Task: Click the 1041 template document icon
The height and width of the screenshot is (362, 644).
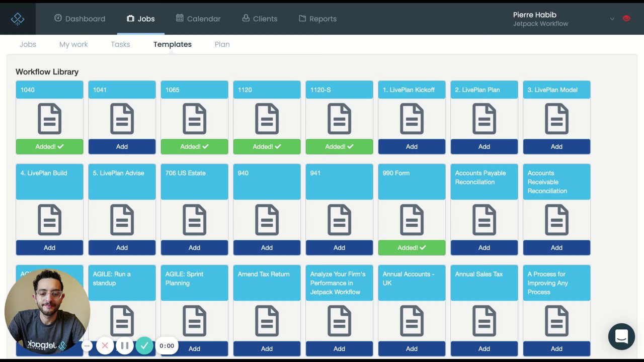Action: click(122, 119)
